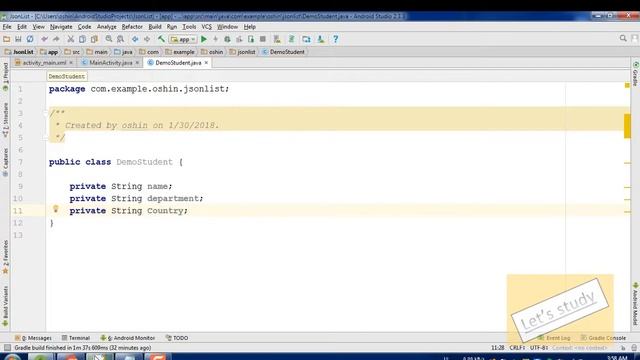The width and height of the screenshot is (640, 360).
Task: Open the Help menu
Action: coord(249,27)
